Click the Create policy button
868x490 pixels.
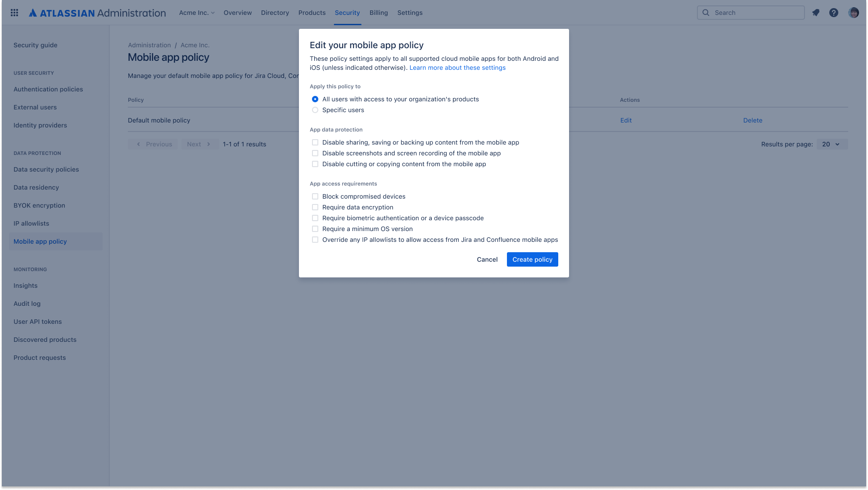(x=532, y=259)
